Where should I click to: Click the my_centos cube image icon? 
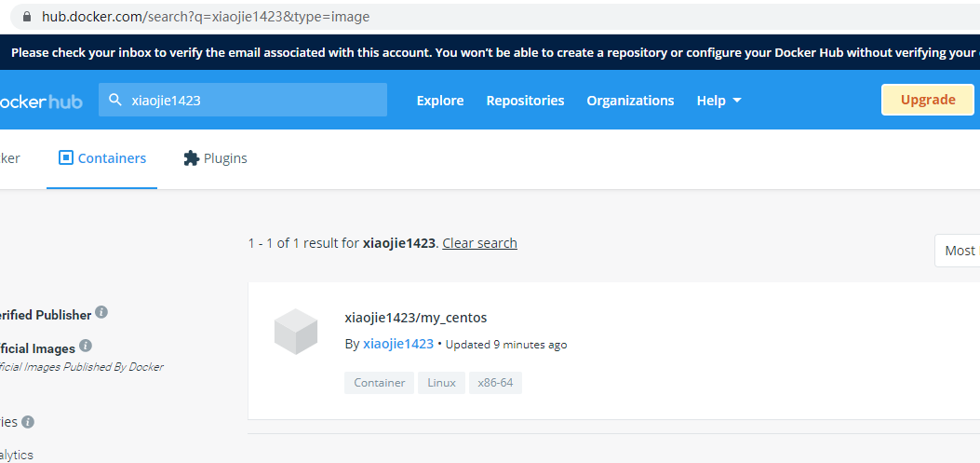coord(296,331)
